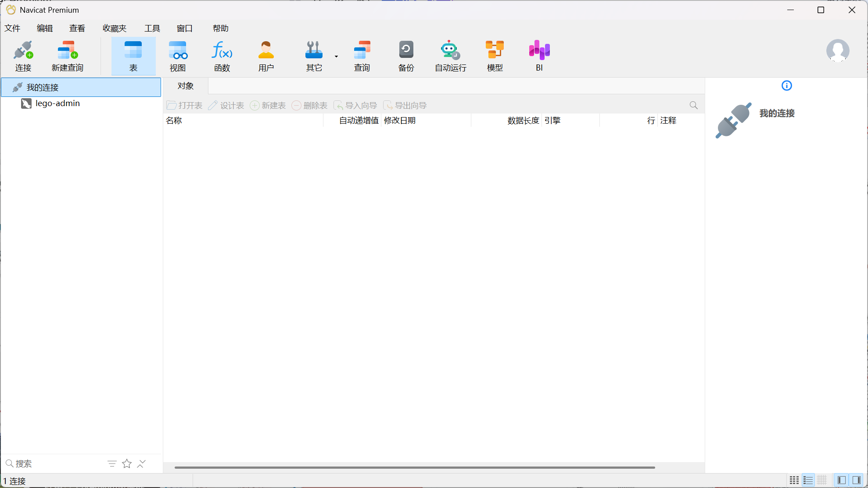Image resolution: width=868 pixels, height=488 pixels.
Task: Select the 新建查询 icon
Action: [67, 55]
